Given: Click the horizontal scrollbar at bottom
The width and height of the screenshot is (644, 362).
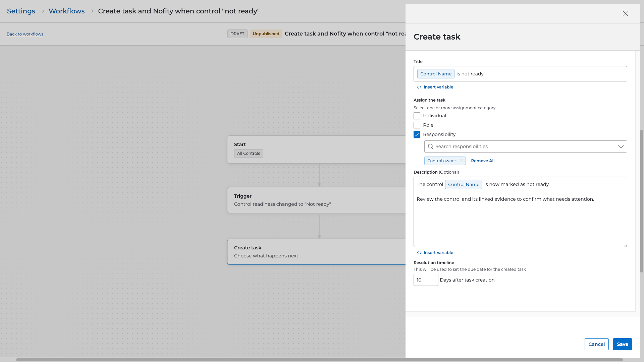Looking at the screenshot, I should click(x=319, y=360).
